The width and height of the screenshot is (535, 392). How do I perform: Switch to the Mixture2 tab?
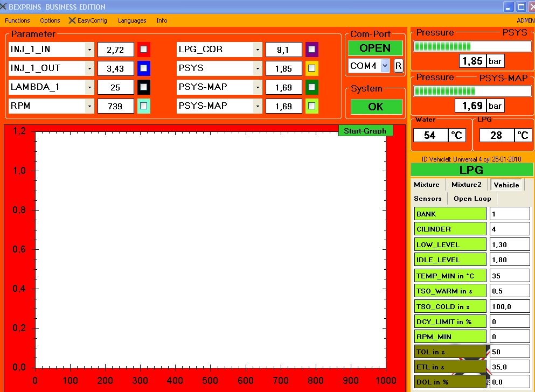pos(466,185)
